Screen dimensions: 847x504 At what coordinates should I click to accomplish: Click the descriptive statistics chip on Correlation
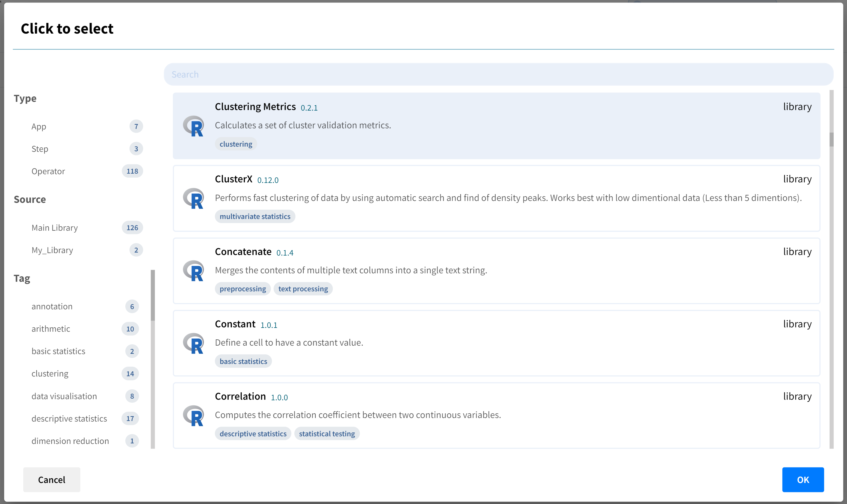(253, 434)
